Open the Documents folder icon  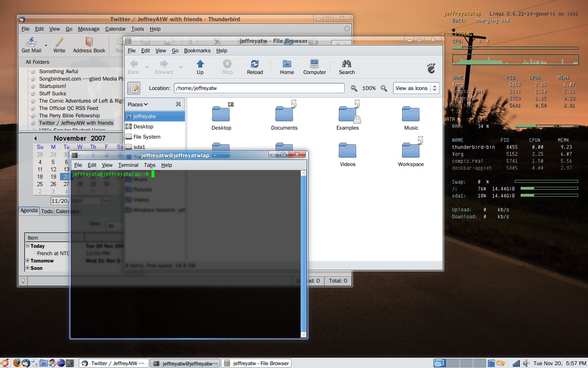click(x=284, y=113)
